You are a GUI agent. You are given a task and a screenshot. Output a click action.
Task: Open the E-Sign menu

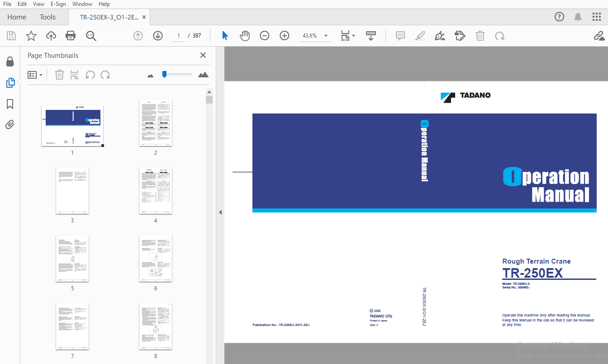(x=58, y=4)
